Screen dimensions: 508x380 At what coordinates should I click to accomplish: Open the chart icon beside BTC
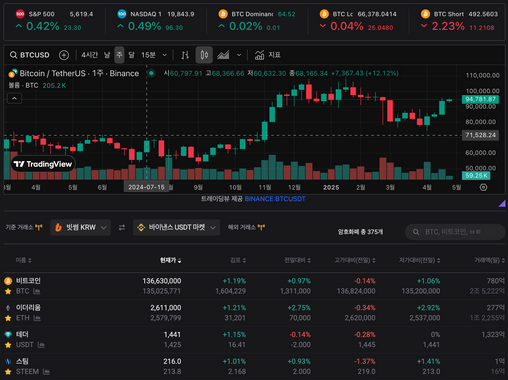[x=37, y=291]
